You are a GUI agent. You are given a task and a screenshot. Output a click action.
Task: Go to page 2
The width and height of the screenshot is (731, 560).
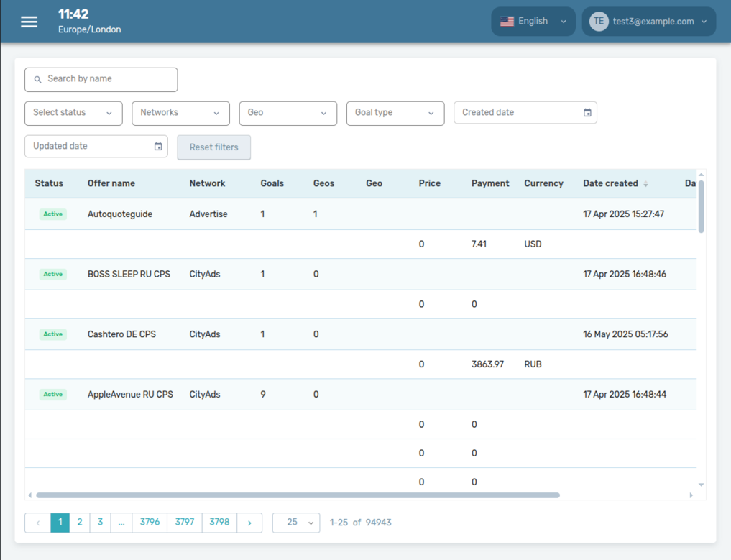(x=80, y=523)
